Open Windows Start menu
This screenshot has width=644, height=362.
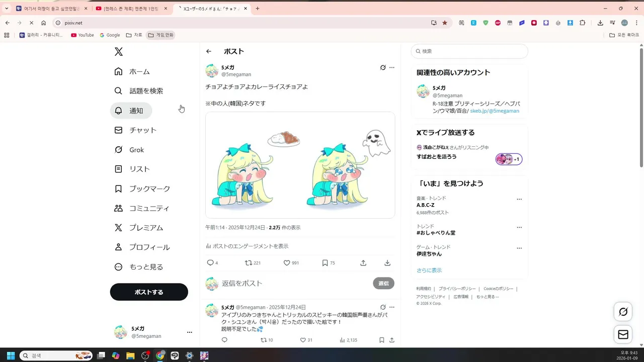(11, 356)
